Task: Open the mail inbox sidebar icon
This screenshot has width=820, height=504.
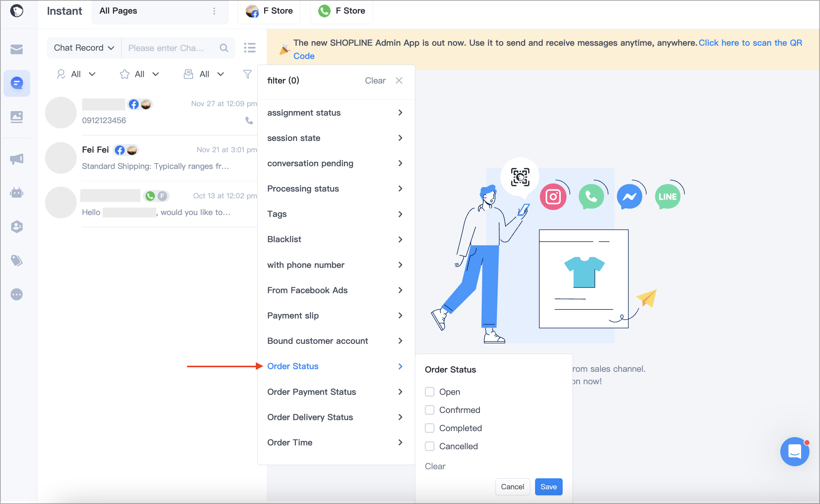Action: tap(17, 49)
